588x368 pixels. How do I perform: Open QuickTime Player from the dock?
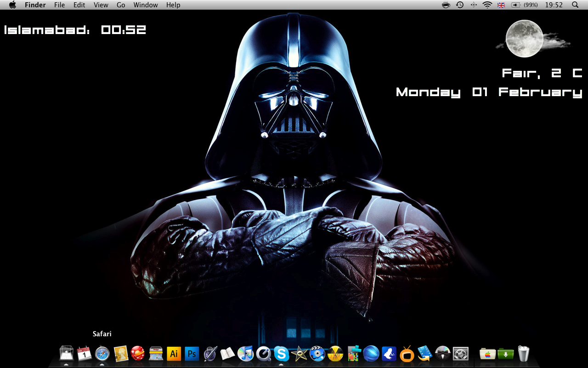264,353
